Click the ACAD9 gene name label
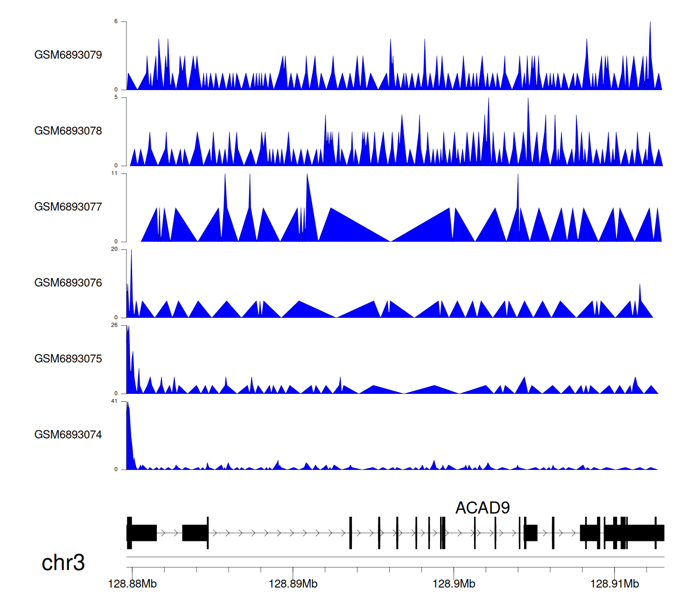Image resolution: width=700 pixels, height=616 pixels. click(482, 508)
